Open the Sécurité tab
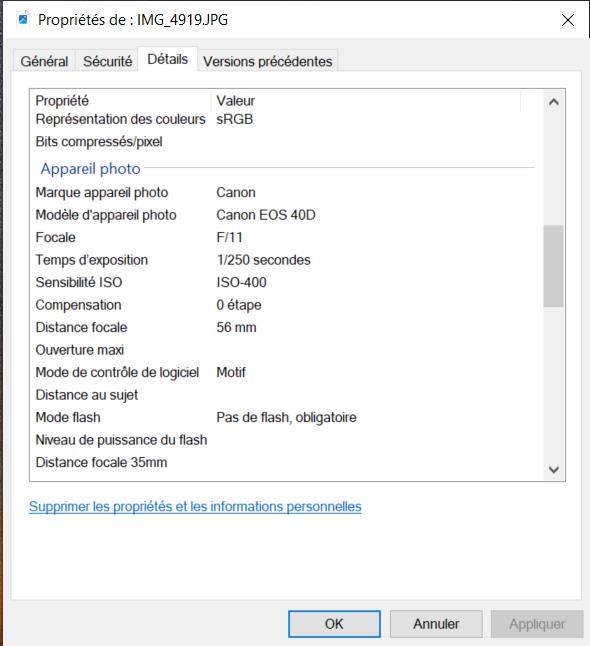 click(108, 61)
